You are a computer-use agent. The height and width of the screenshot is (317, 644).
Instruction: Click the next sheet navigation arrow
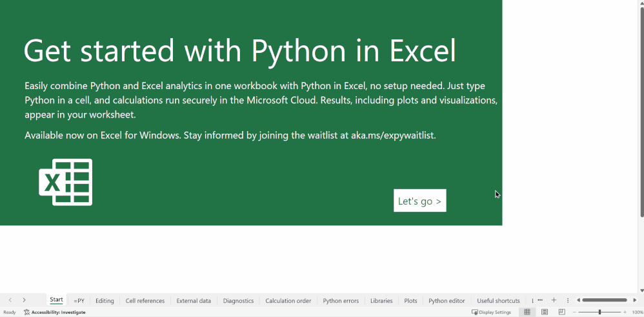click(x=25, y=300)
